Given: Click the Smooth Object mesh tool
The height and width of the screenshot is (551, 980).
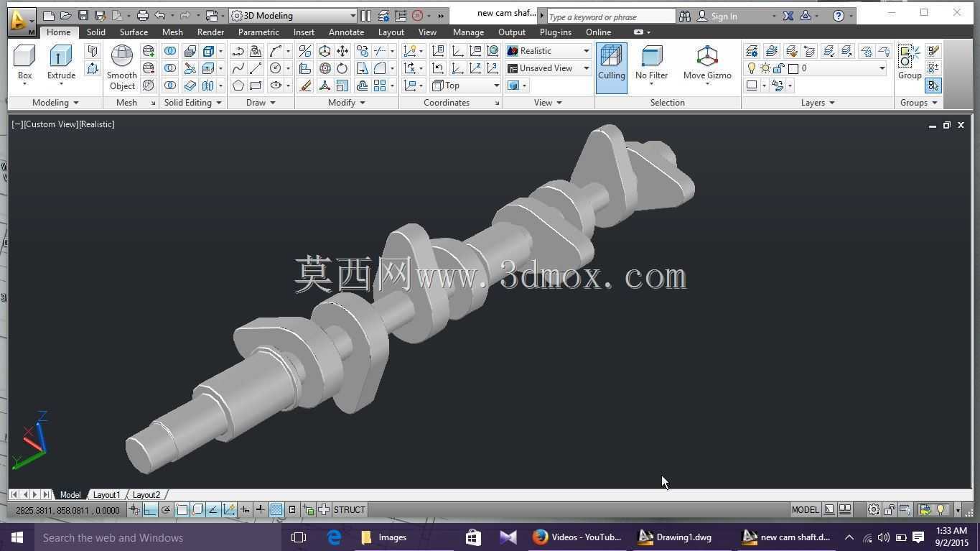Looking at the screenshot, I should (x=121, y=68).
